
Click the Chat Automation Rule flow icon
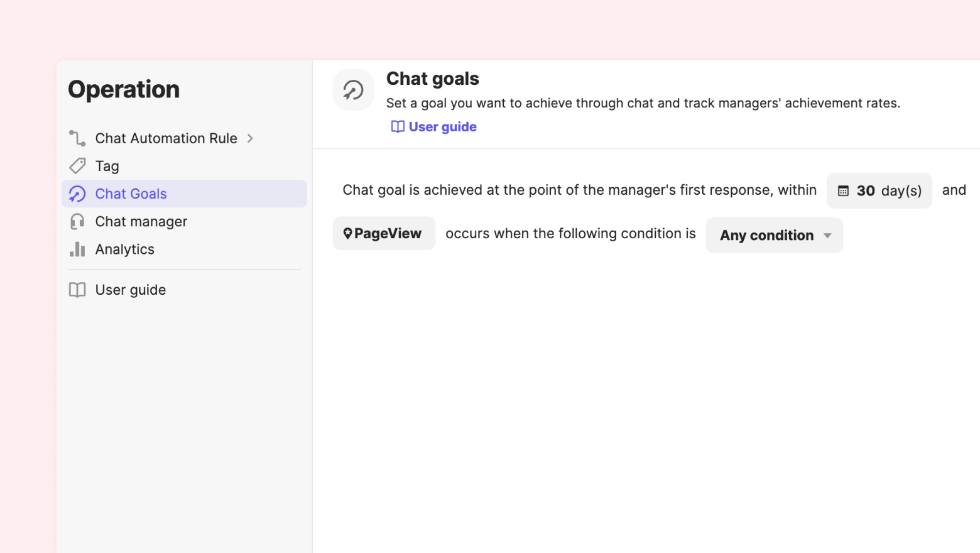[x=77, y=138]
